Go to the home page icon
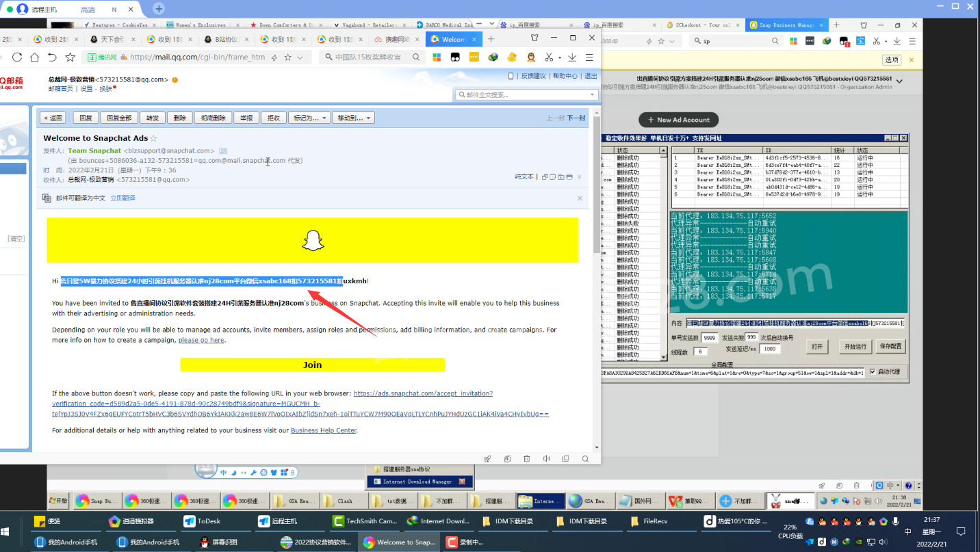 34,57
